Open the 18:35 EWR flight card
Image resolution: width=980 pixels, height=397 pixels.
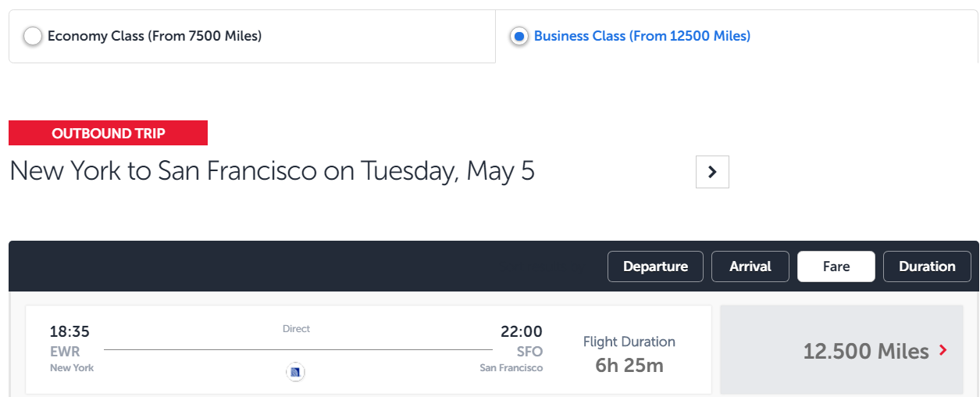pyautogui.click(x=369, y=350)
